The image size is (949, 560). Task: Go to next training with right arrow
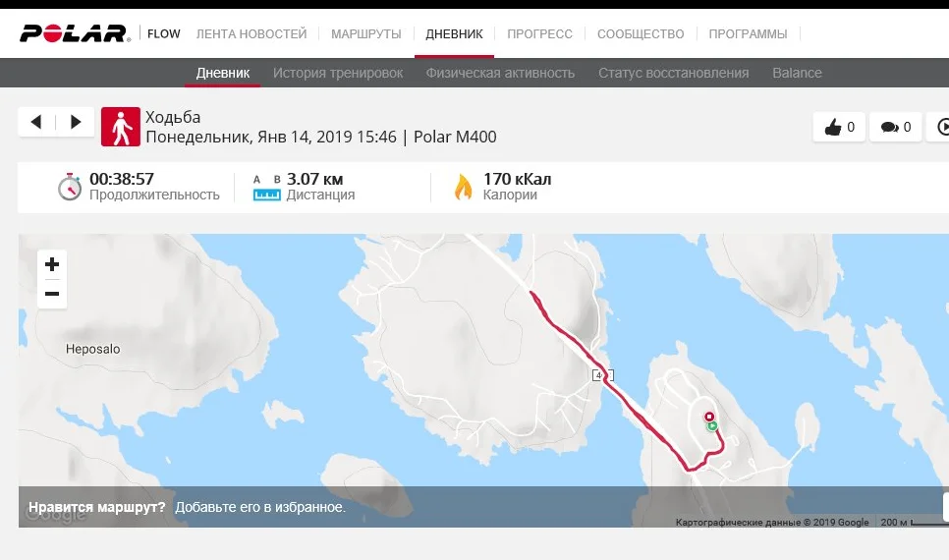(76, 123)
